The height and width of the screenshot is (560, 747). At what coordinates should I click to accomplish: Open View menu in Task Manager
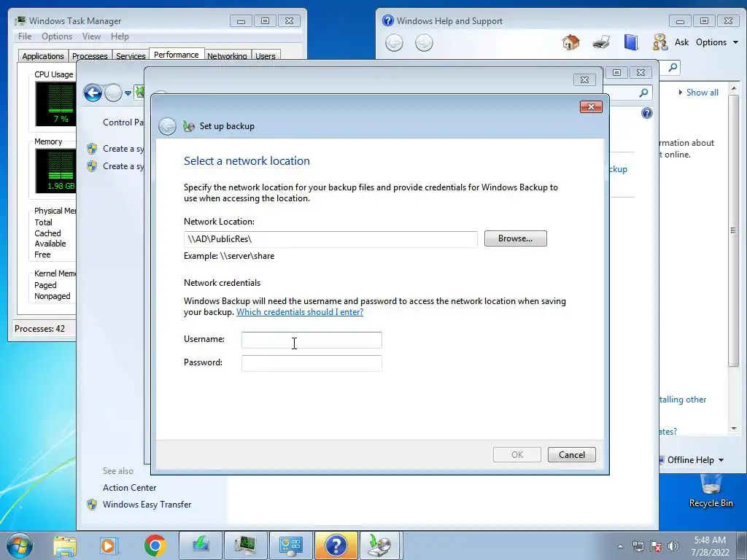(x=91, y=36)
